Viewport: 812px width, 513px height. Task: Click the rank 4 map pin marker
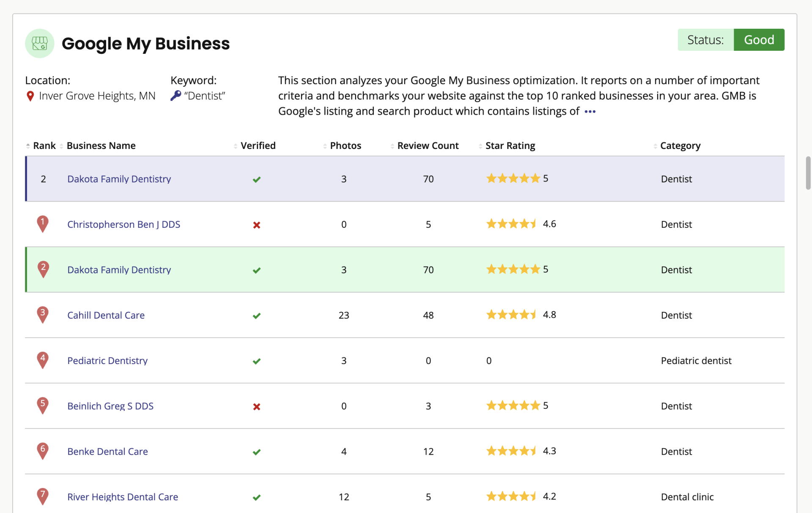click(43, 360)
